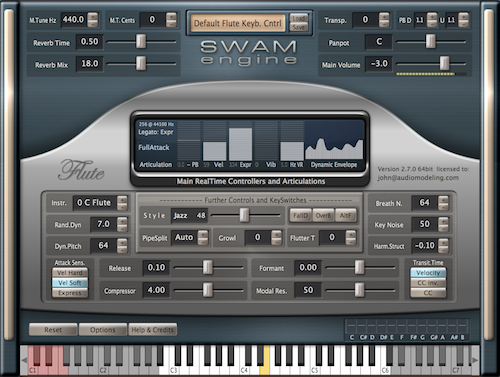Decrease Growl value with minus stepper

(x=276, y=241)
